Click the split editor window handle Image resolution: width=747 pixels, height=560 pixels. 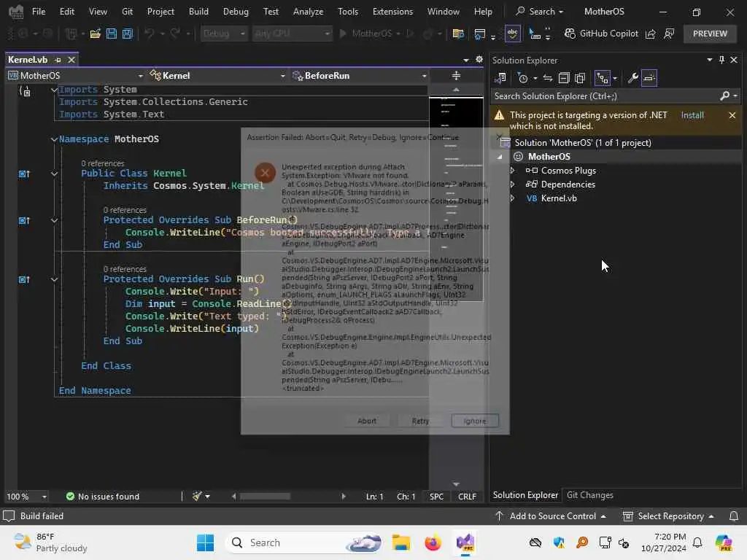(456, 76)
